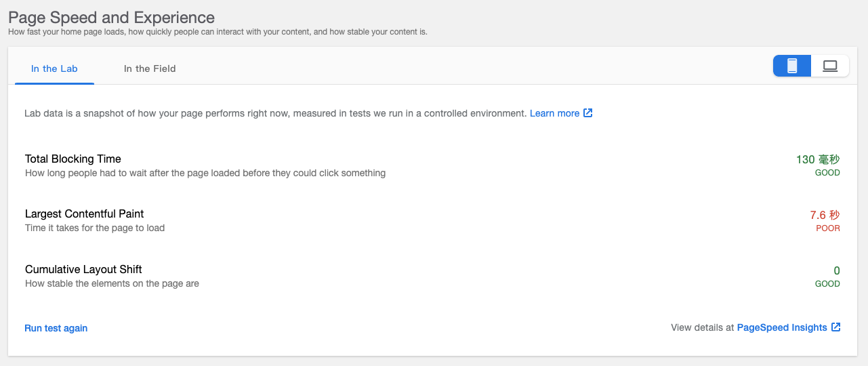Click the Page Speed and Experience title
This screenshot has width=868, height=366.
(111, 18)
